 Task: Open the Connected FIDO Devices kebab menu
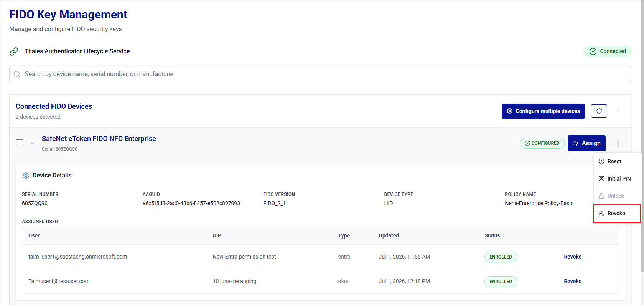(618, 111)
